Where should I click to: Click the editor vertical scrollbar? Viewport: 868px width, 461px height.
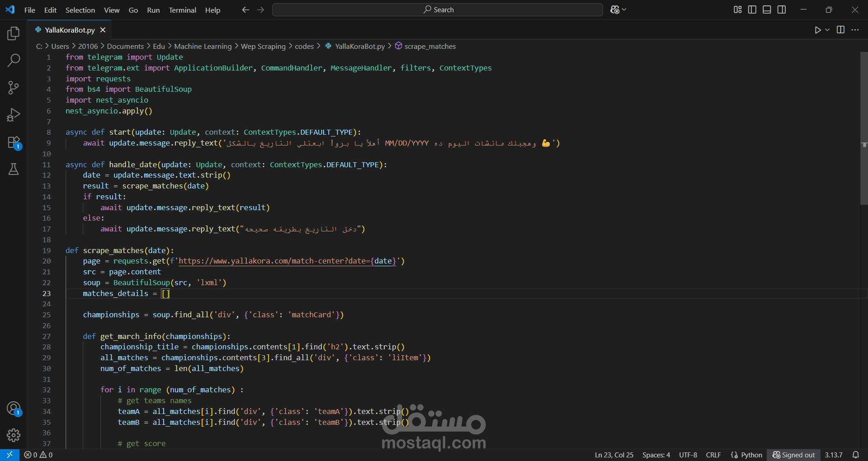pos(864,128)
